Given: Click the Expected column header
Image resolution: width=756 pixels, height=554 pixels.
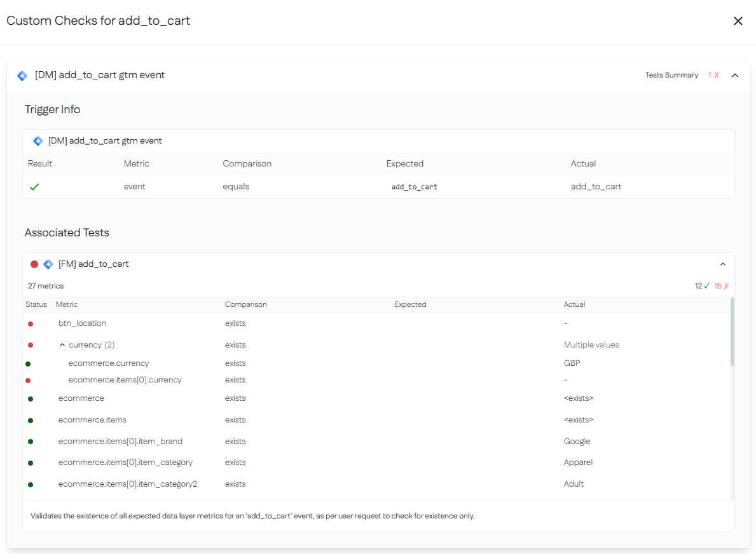Looking at the screenshot, I should point(409,304).
